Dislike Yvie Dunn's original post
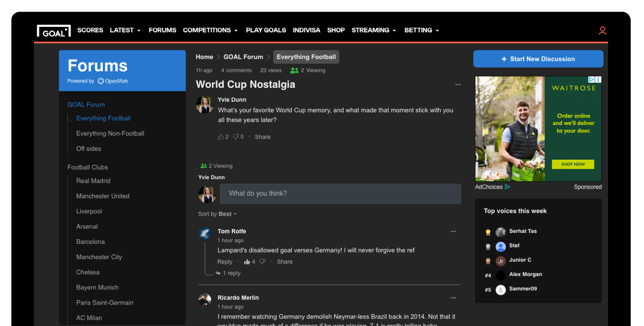This screenshot has width=644, height=326. (x=236, y=137)
